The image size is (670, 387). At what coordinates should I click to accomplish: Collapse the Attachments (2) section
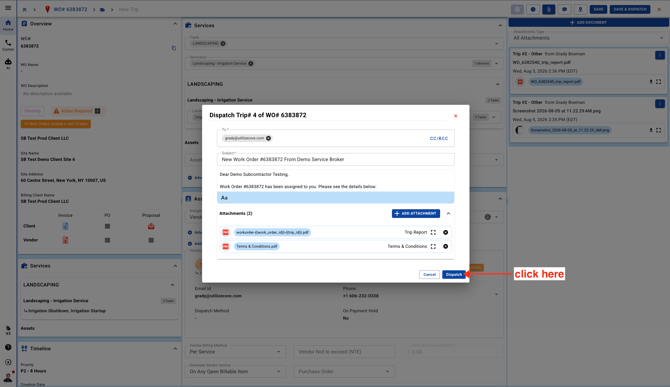448,213
